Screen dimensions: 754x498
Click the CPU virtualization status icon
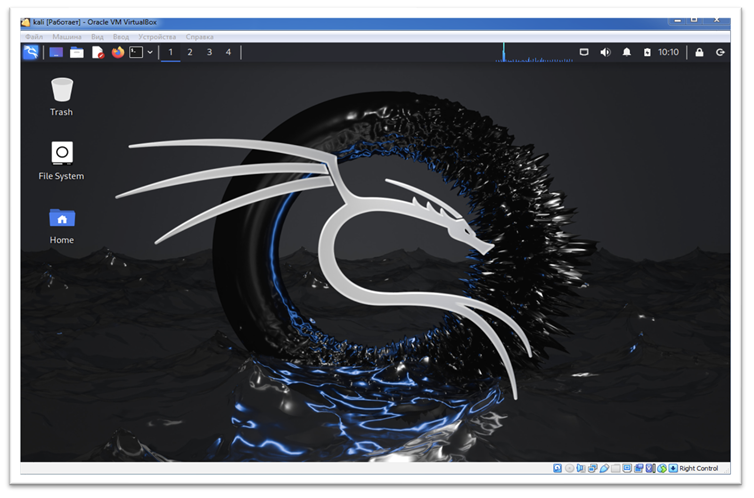tap(650, 468)
